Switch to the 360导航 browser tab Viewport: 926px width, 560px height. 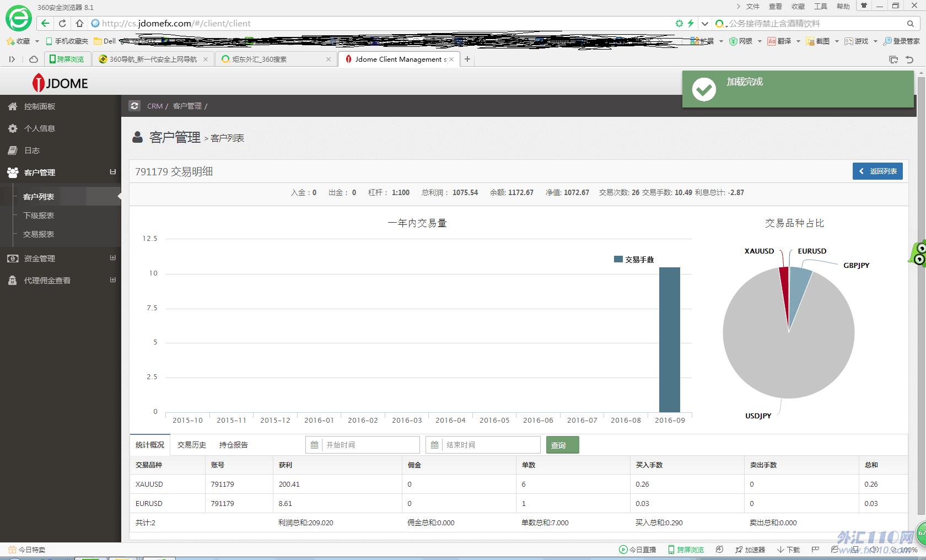point(153,59)
